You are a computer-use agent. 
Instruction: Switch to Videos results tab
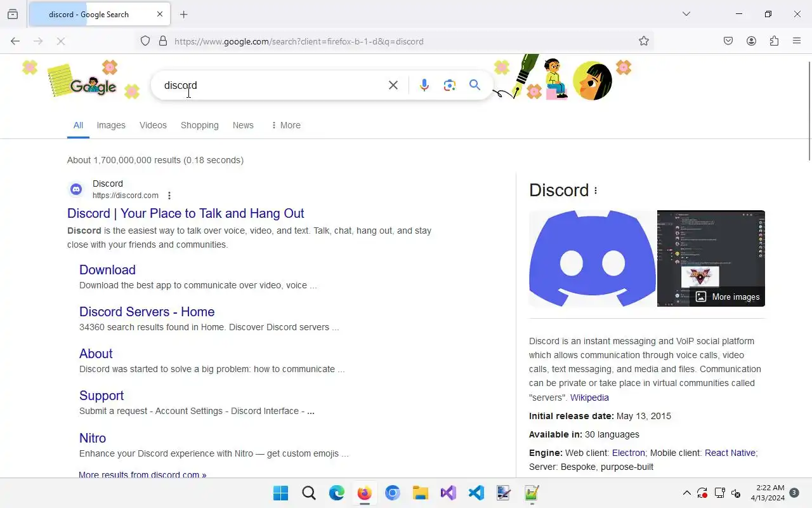(x=153, y=125)
